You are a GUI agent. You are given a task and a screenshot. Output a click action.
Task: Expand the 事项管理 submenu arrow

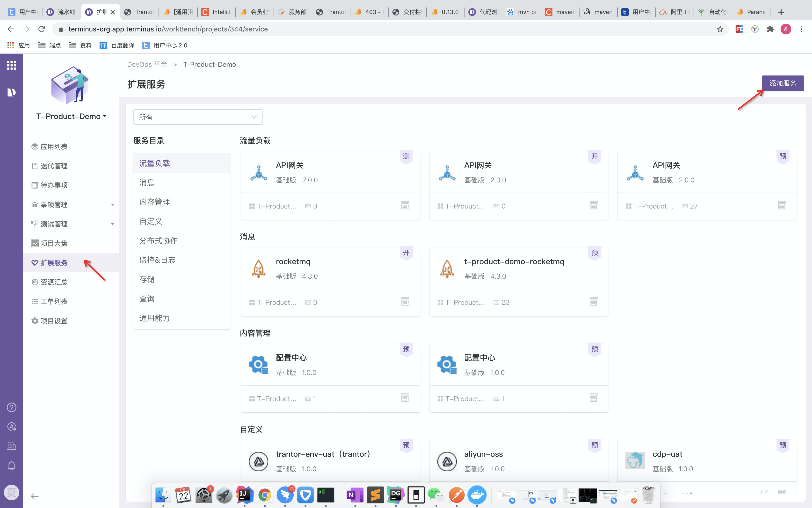pyautogui.click(x=112, y=205)
